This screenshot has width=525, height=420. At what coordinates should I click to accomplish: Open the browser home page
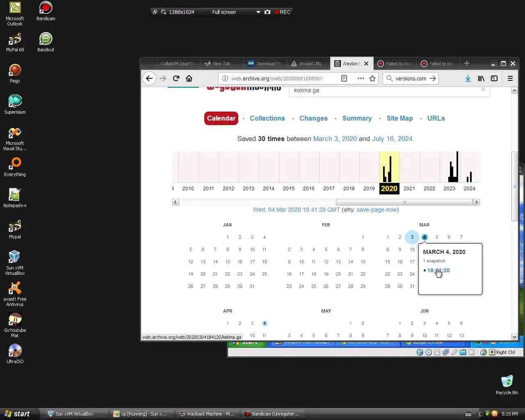(x=189, y=78)
